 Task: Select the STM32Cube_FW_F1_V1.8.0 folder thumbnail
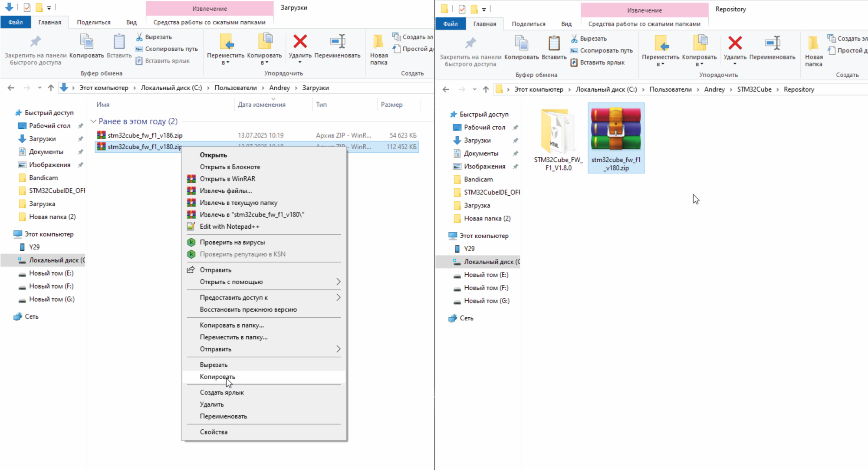click(x=558, y=139)
